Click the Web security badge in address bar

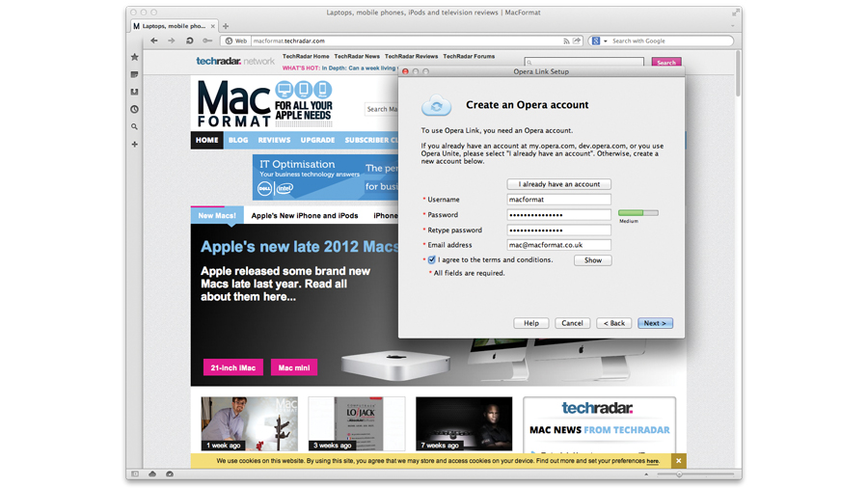(x=236, y=41)
